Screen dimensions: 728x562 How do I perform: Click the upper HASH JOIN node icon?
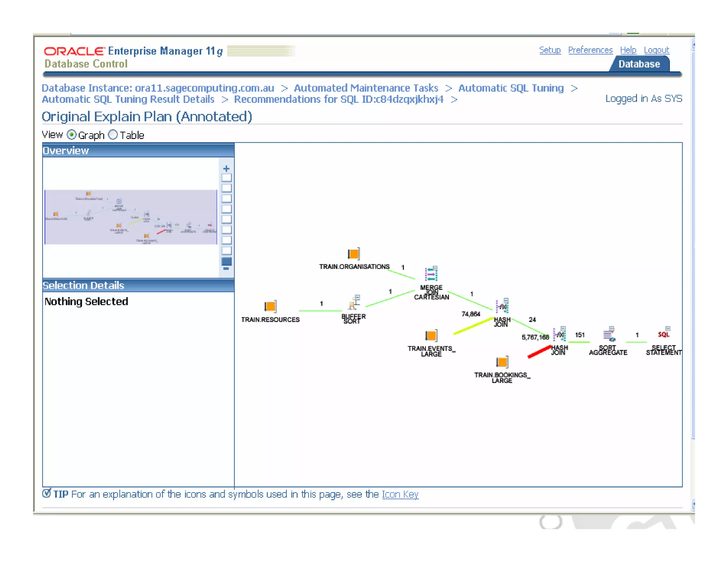click(x=502, y=306)
